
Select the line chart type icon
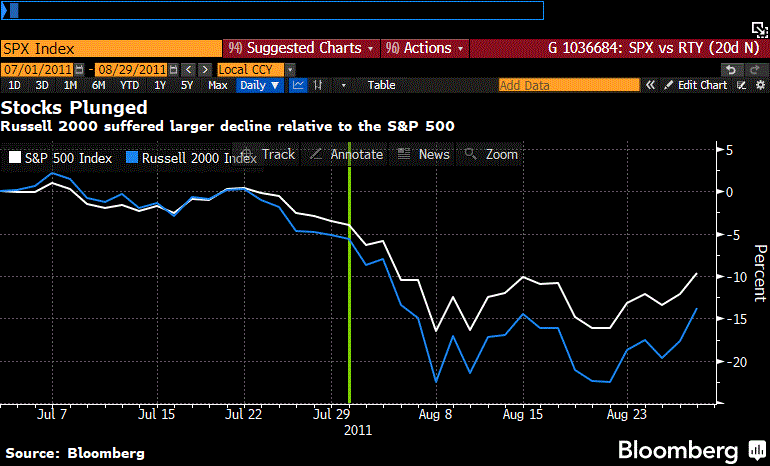coord(298,85)
